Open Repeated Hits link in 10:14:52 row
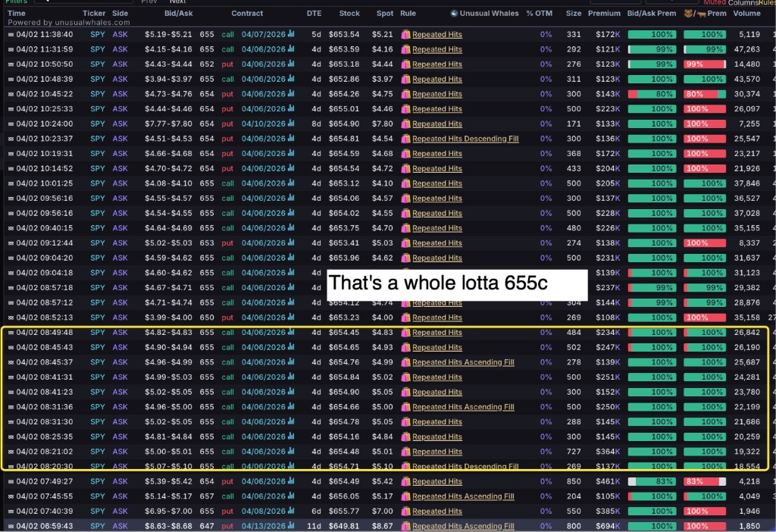The width and height of the screenshot is (776, 532). (x=437, y=168)
